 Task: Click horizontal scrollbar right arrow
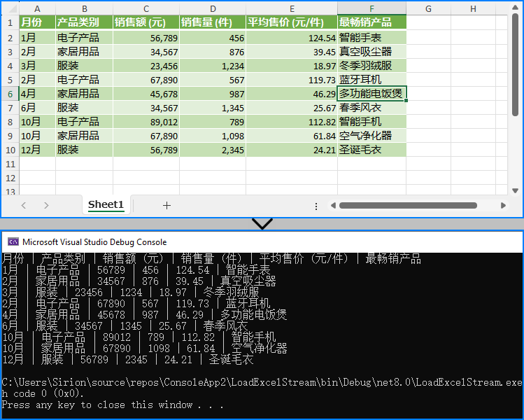pyautogui.click(x=503, y=205)
